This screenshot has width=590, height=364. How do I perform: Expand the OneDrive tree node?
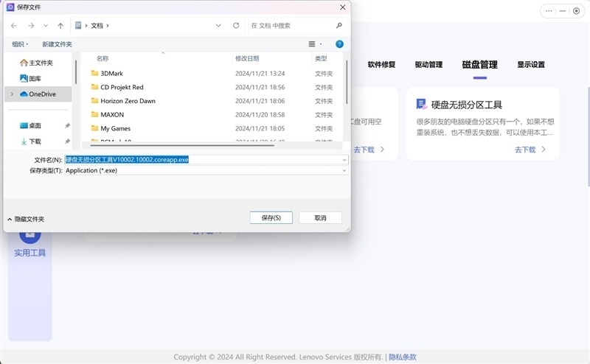coord(12,94)
